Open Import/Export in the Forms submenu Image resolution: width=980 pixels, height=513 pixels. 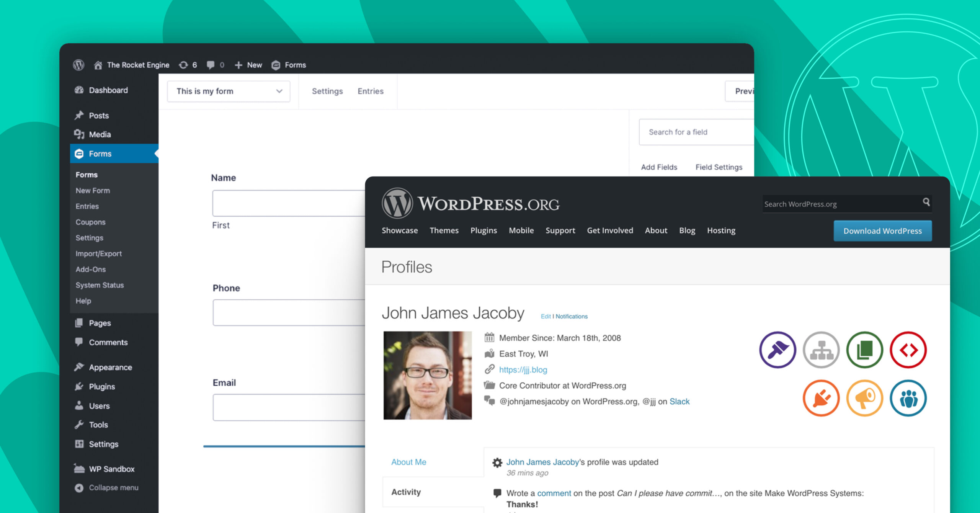point(98,253)
